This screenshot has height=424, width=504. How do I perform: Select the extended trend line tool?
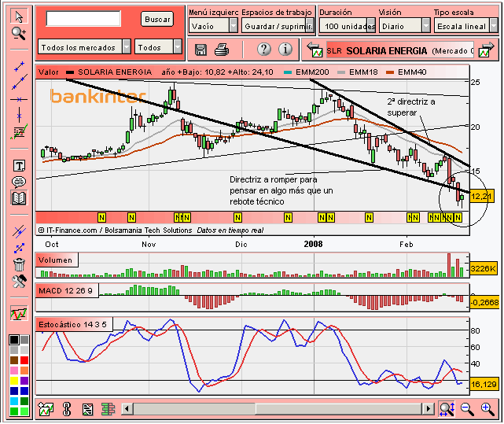coord(20,82)
